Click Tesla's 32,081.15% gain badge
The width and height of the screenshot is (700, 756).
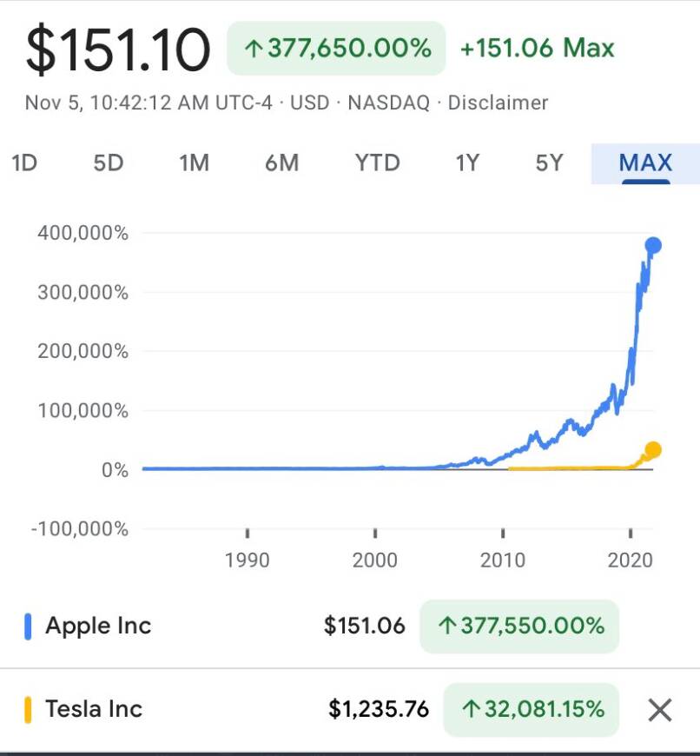pyautogui.click(x=532, y=709)
